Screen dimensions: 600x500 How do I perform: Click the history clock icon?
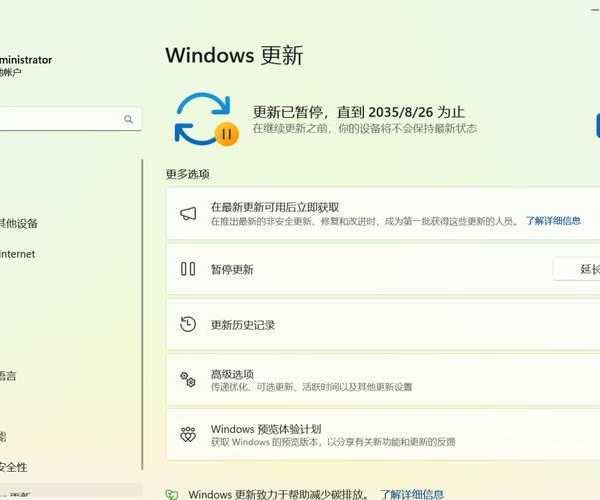188,324
